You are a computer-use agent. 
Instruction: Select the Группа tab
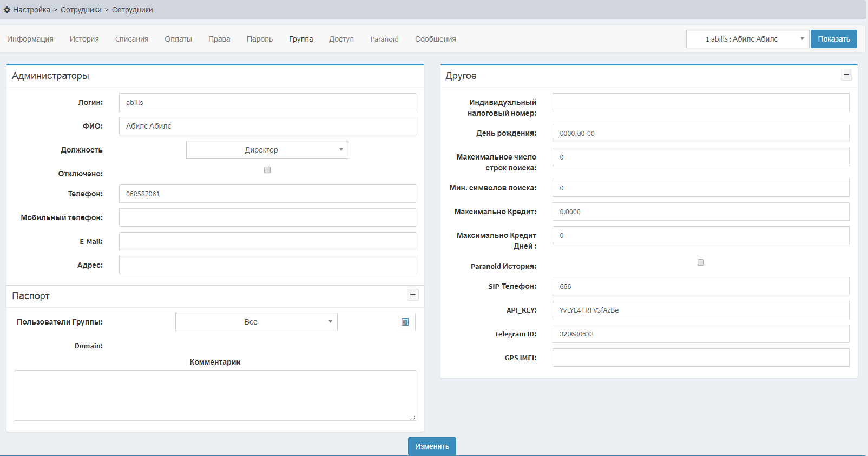(301, 39)
